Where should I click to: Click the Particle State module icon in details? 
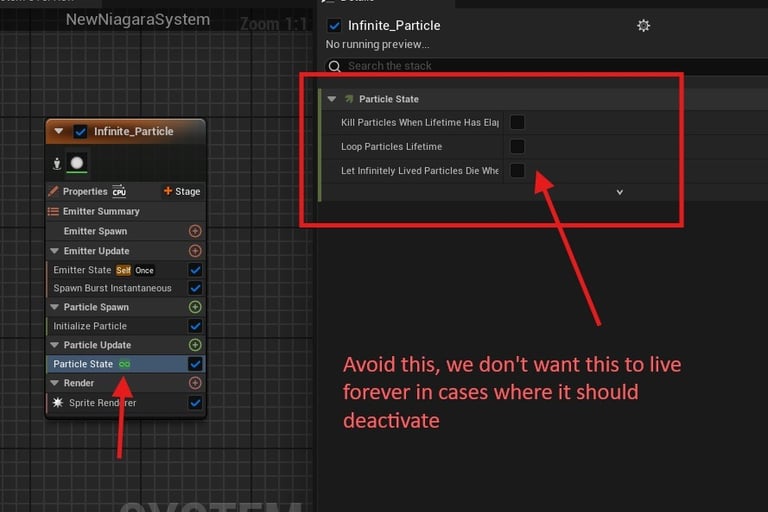349,99
